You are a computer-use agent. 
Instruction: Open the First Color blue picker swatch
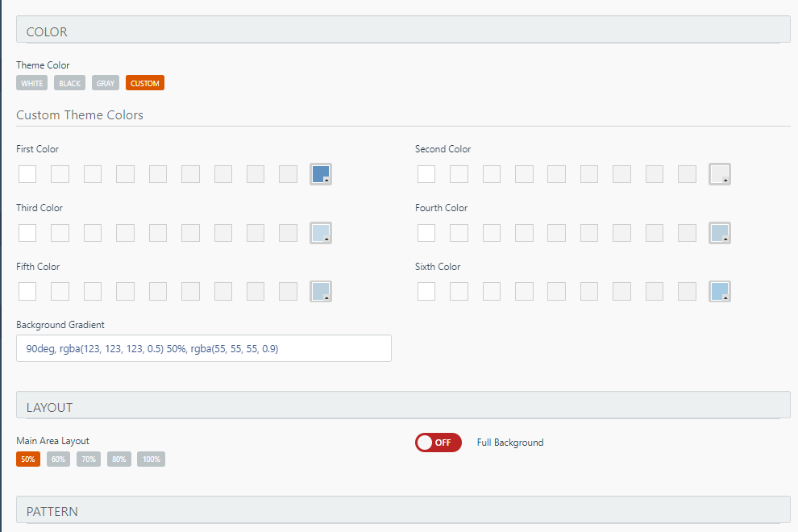tap(321, 174)
